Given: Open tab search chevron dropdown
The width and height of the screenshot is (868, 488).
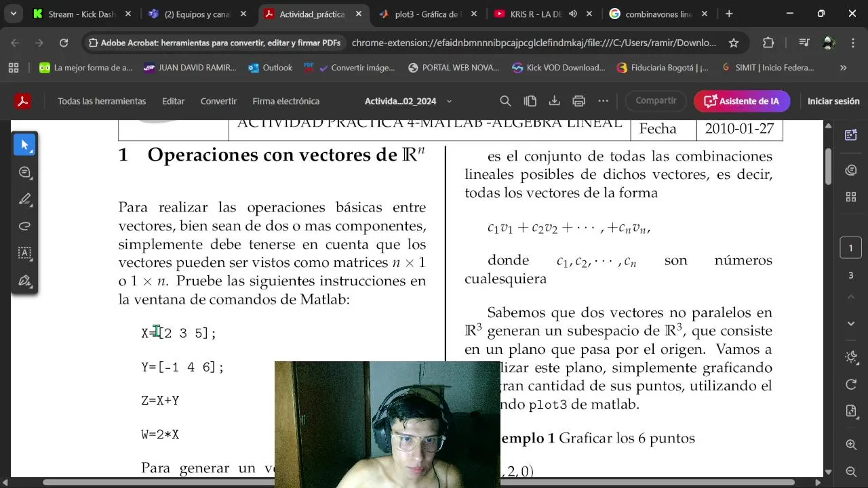Looking at the screenshot, I should click(14, 14).
